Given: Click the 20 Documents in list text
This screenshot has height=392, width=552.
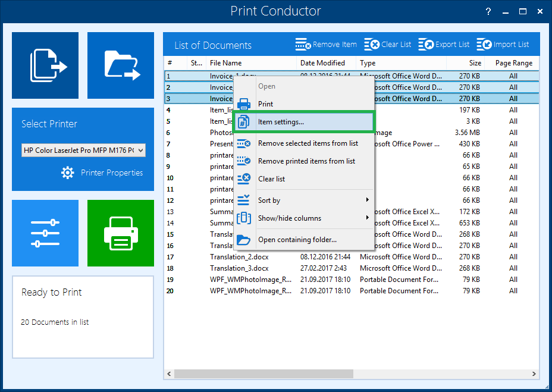Looking at the screenshot, I should click(55, 322).
